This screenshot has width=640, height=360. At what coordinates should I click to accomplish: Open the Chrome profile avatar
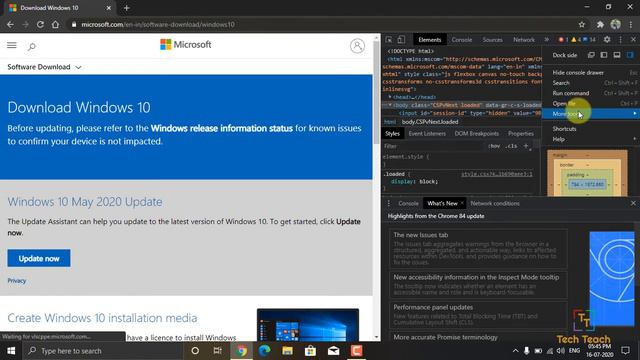pos(616,24)
